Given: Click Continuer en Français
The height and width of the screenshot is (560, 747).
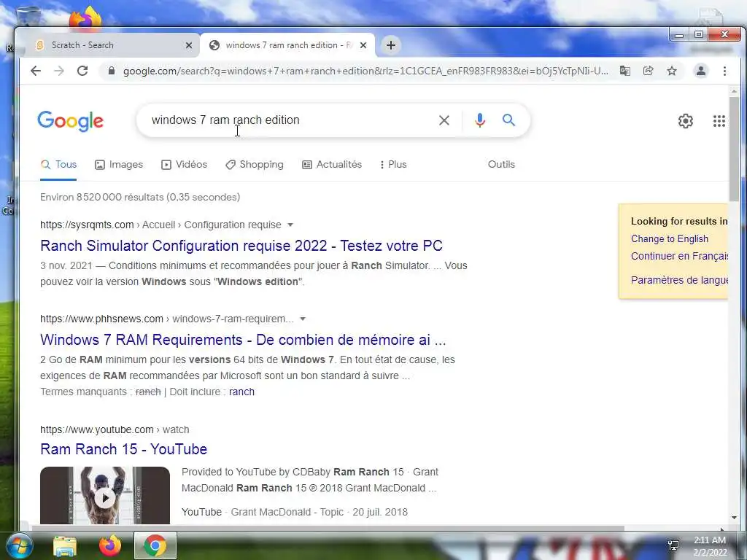Looking at the screenshot, I should (679, 256).
